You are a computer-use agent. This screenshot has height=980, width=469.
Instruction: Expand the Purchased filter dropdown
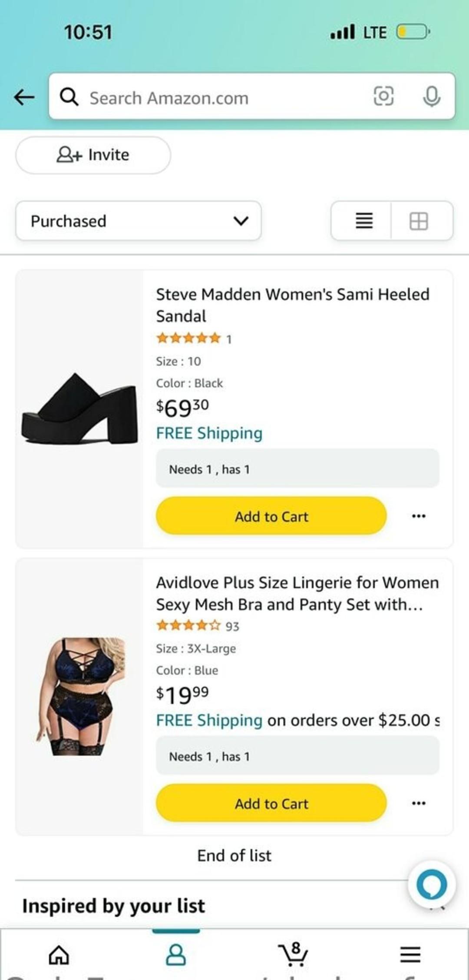point(138,221)
